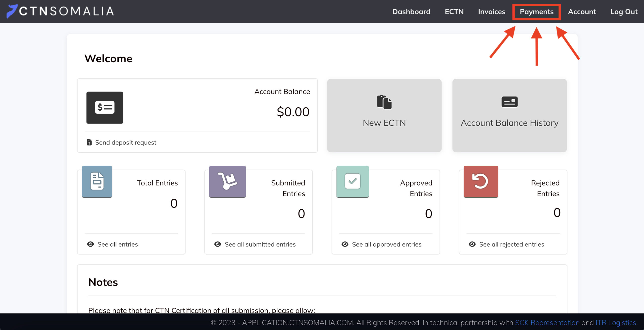644x330 pixels.
Task: Click the Notes heading
Action: click(103, 282)
